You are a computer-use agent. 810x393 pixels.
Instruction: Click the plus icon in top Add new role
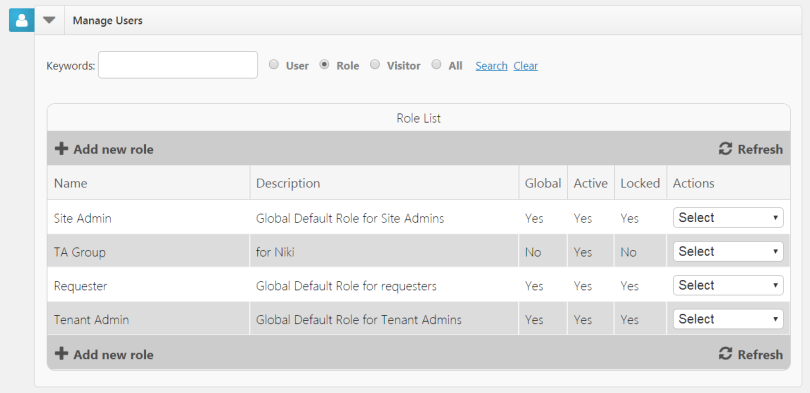(61, 149)
